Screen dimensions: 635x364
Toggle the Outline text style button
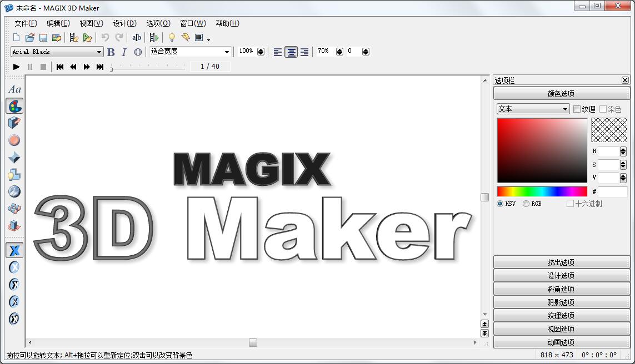coord(138,52)
